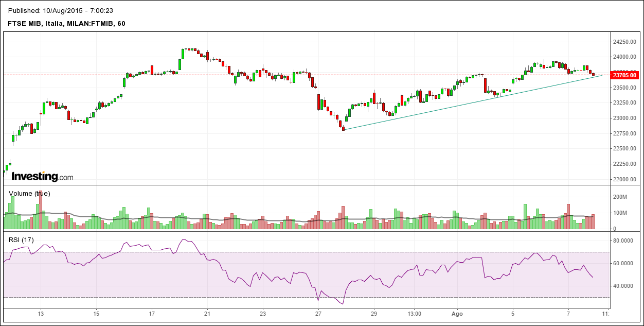
Task: Click date label 21 on time axis
Action: point(207,313)
